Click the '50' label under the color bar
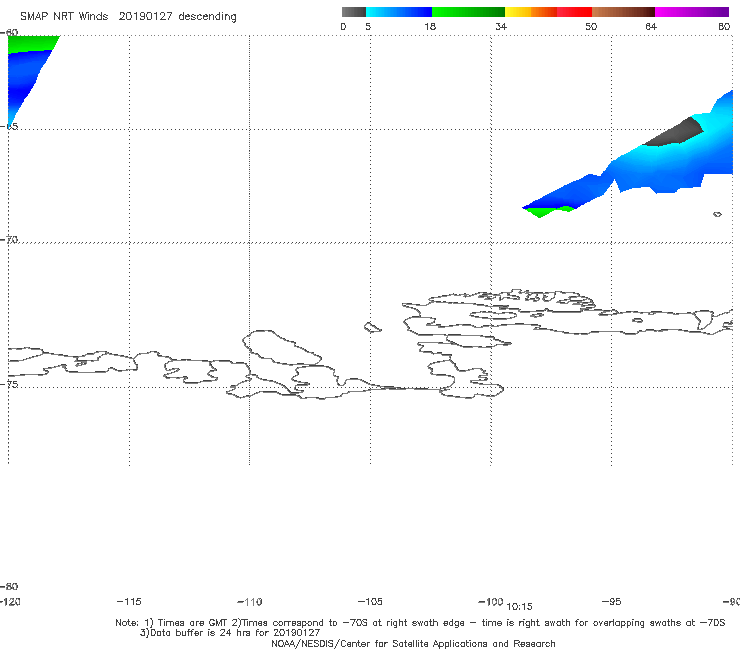The image size is (740, 650). click(x=591, y=26)
